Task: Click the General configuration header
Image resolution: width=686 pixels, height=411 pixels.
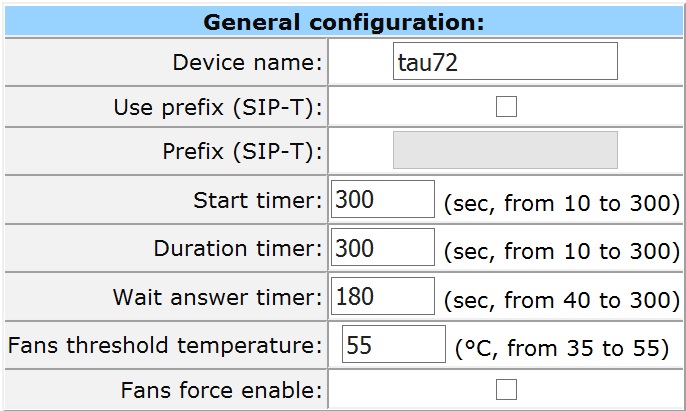Action: pos(344,21)
